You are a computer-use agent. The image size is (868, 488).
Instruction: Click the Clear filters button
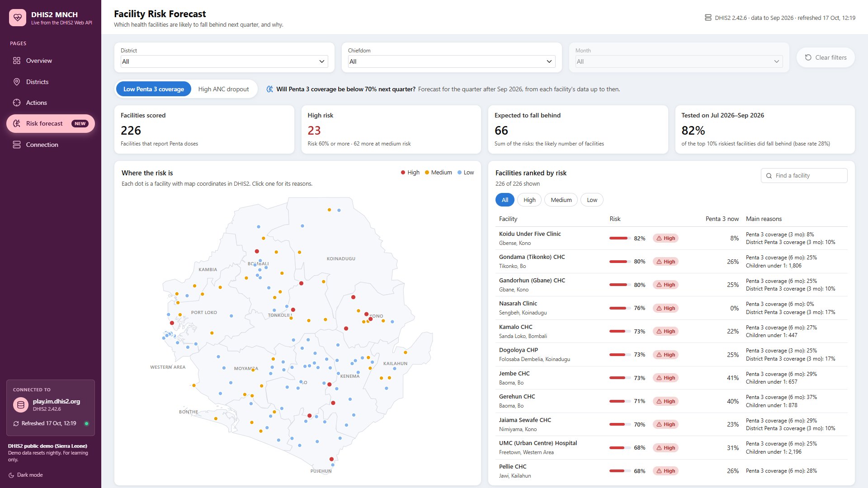pyautogui.click(x=826, y=57)
